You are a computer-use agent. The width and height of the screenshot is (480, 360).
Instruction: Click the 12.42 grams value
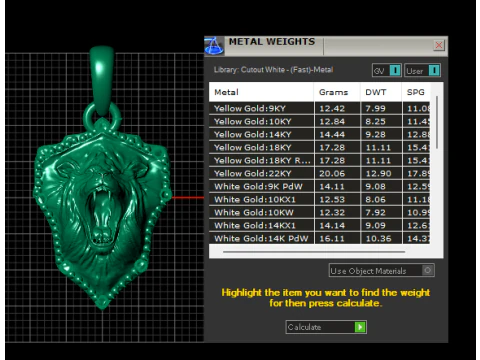(332, 109)
